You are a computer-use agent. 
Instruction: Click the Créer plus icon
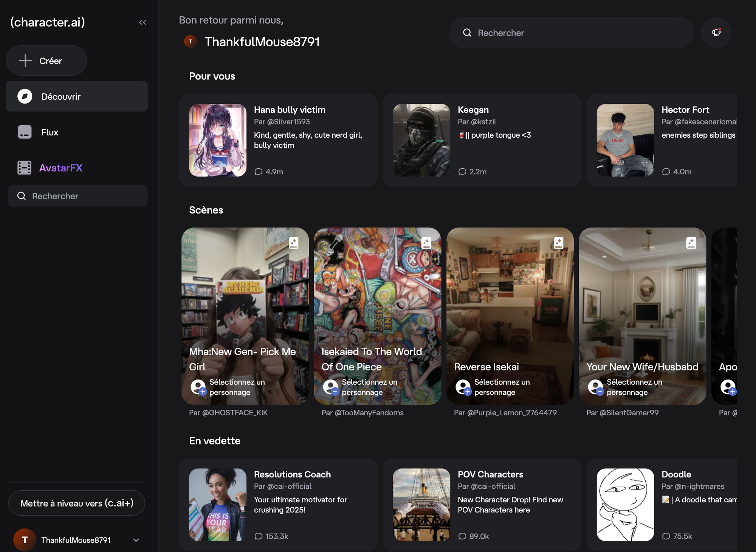coord(25,61)
